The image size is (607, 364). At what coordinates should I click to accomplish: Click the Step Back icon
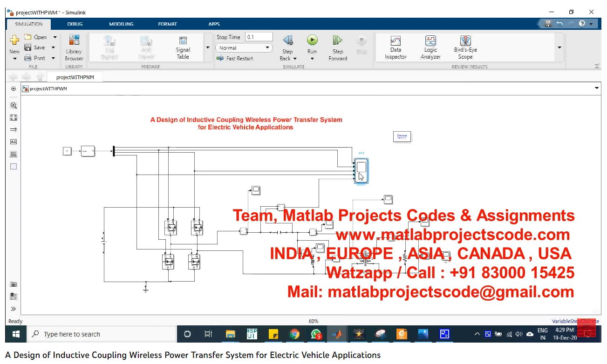coord(287,41)
